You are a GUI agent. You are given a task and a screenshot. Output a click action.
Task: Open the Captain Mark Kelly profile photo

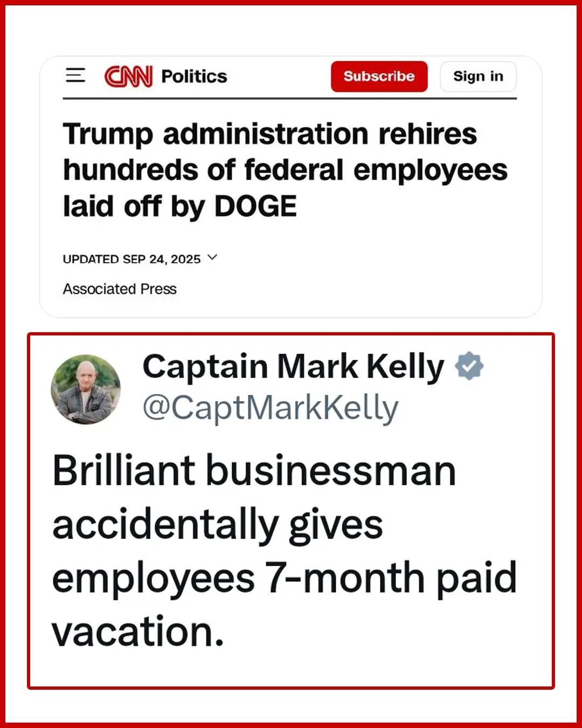86,389
